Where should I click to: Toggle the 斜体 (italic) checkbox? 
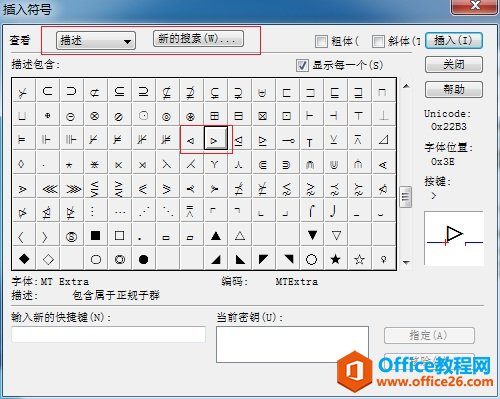pos(378,41)
